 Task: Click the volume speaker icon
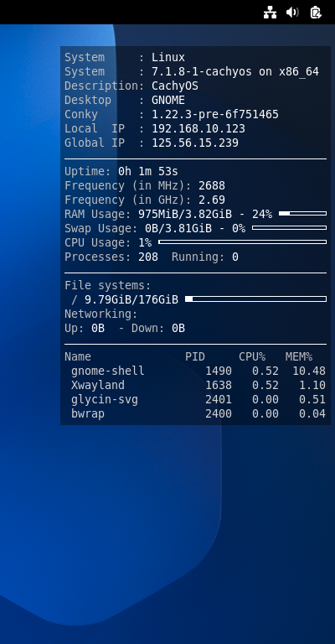point(292,13)
